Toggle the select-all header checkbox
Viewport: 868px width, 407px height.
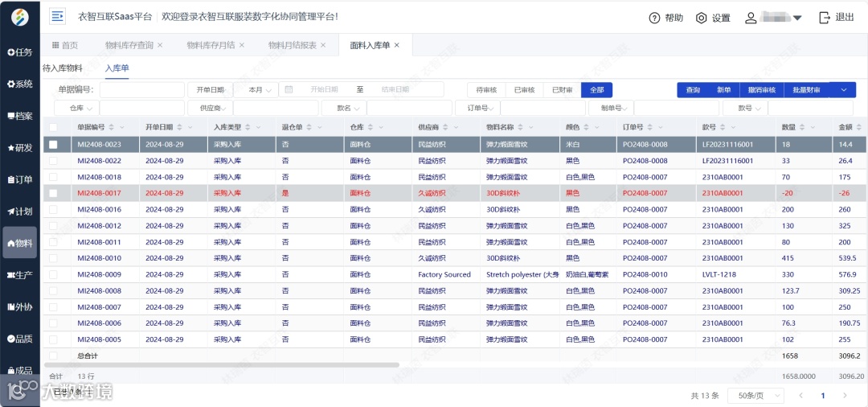(53, 127)
